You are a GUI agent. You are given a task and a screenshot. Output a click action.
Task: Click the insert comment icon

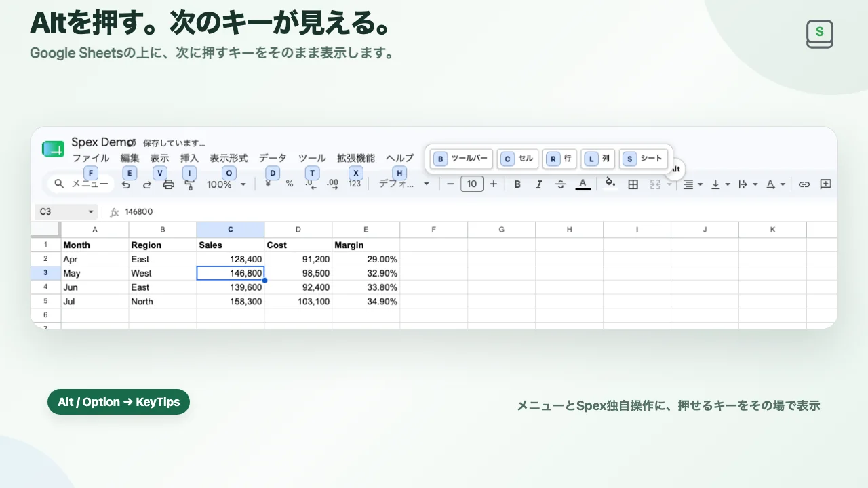click(825, 184)
